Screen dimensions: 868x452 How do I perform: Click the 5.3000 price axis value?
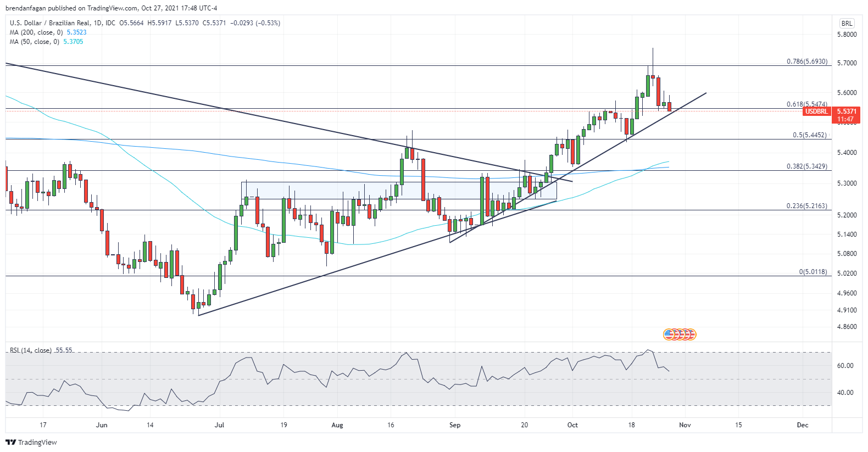tap(847, 183)
